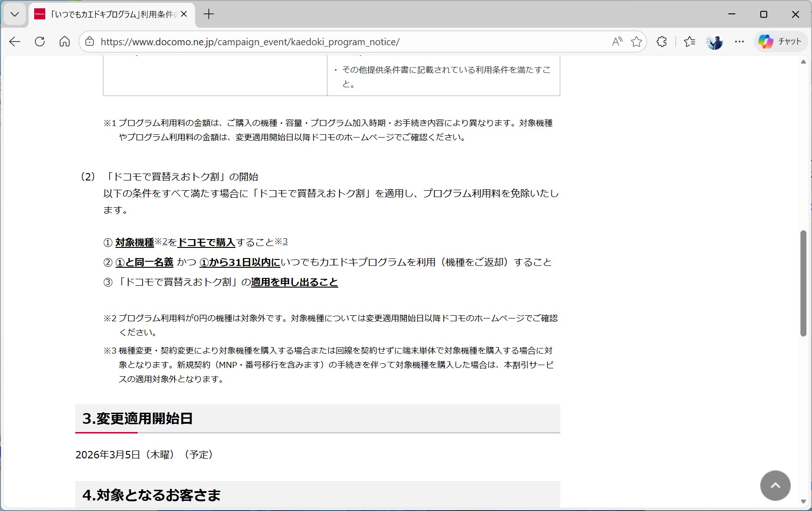Image resolution: width=812 pixels, height=511 pixels.
Task: Open the tab actions chevron menu
Action: [14, 14]
